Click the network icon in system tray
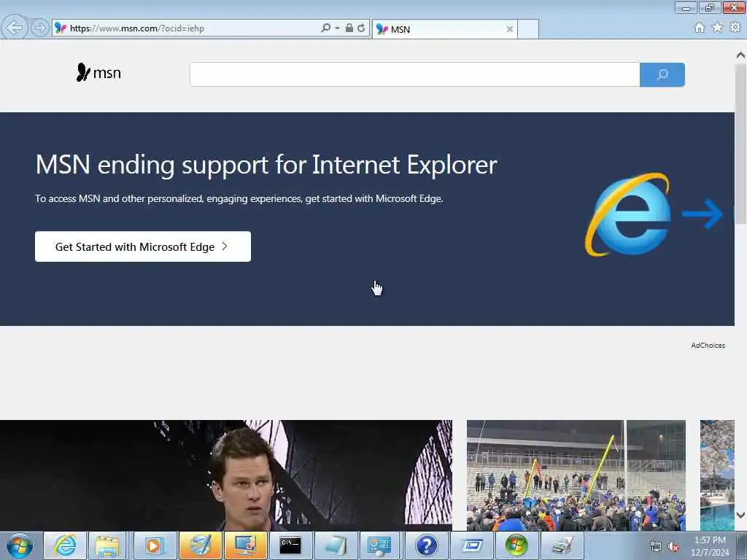This screenshot has width=747, height=560. [x=656, y=547]
